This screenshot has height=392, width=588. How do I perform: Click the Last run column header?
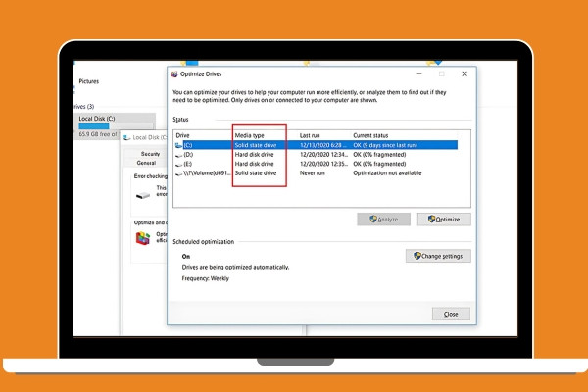point(310,135)
